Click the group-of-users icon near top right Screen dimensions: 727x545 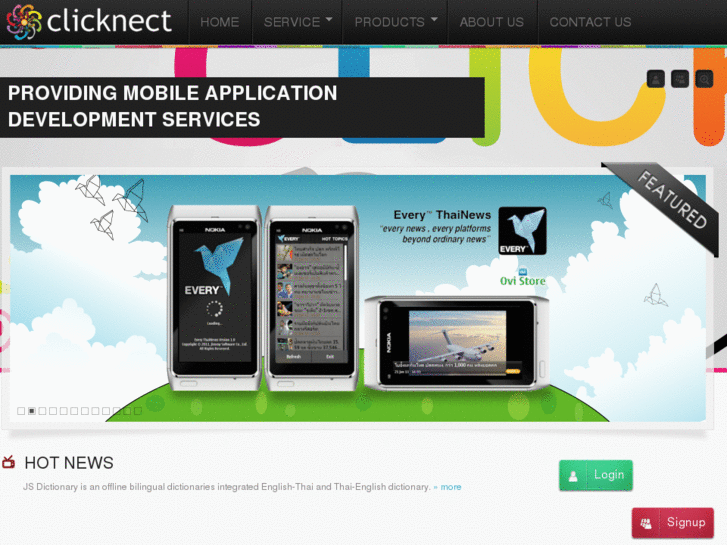point(680,79)
